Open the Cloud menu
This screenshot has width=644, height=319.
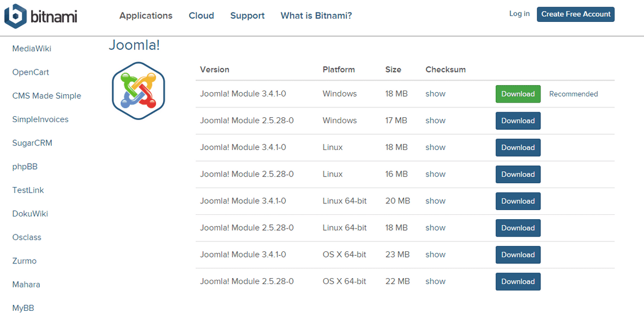(201, 16)
